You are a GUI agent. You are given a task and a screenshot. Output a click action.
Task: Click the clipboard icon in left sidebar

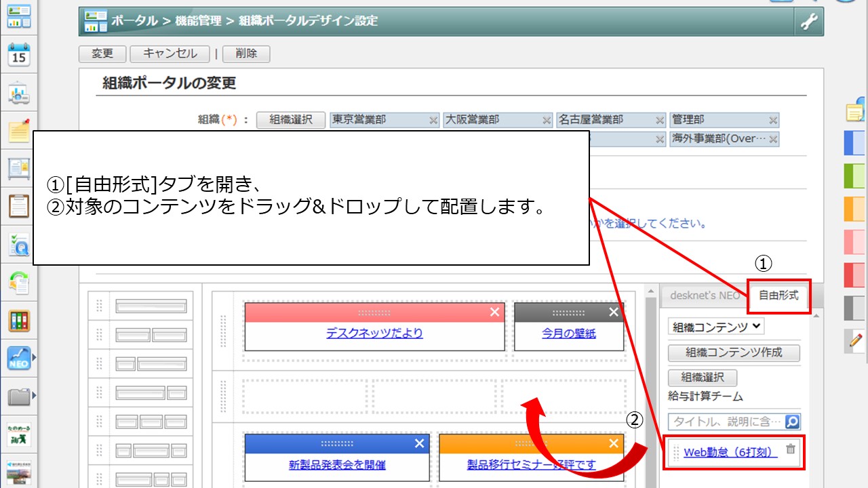tap(18, 205)
